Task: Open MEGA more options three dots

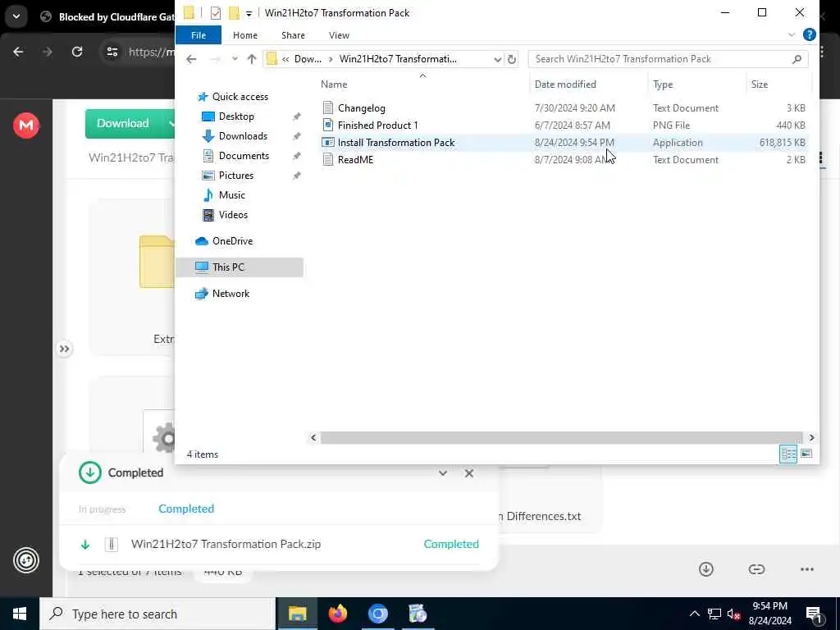Action: [807, 569]
